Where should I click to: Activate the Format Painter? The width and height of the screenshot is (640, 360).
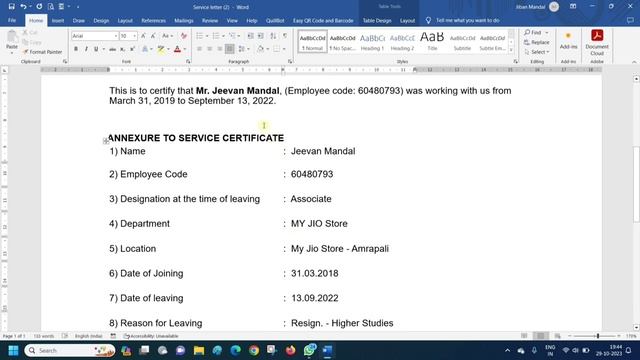coord(42,52)
